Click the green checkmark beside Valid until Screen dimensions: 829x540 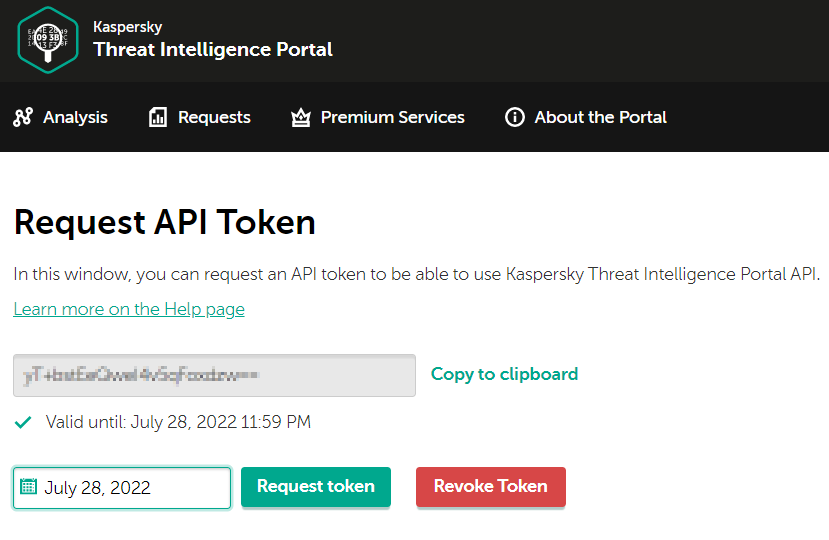click(23, 423)
